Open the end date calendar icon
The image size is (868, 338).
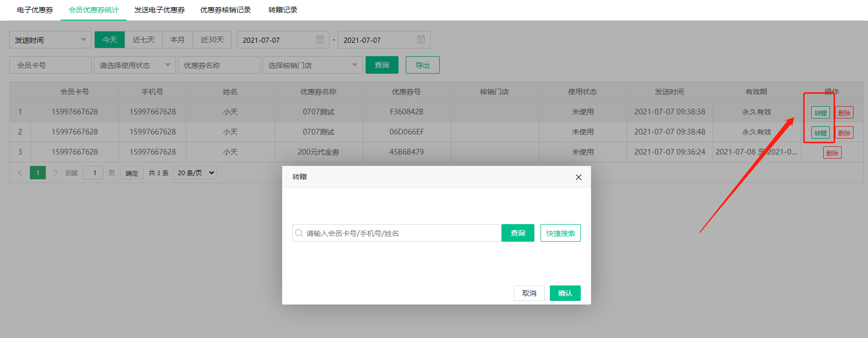(x=421, y=40)
